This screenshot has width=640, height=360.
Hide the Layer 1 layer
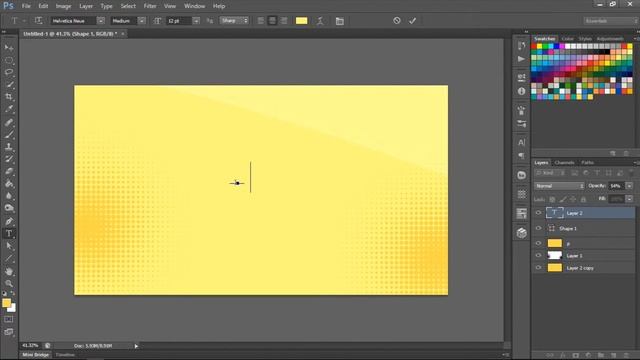538,256
